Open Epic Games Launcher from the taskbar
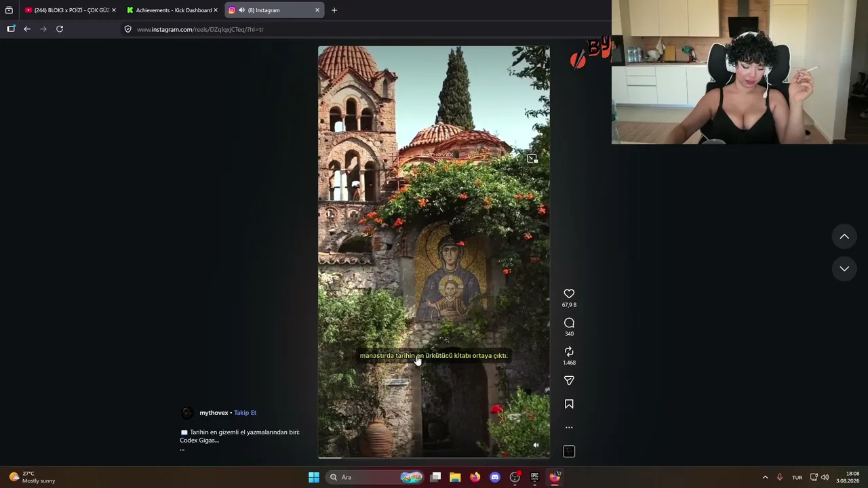This screenshot has height=488, width=868. [534, 477]
